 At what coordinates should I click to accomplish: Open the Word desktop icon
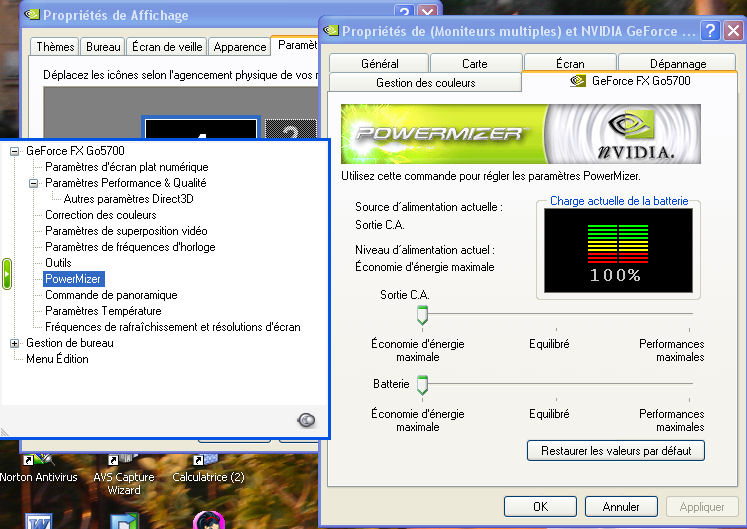pos(39,521)
